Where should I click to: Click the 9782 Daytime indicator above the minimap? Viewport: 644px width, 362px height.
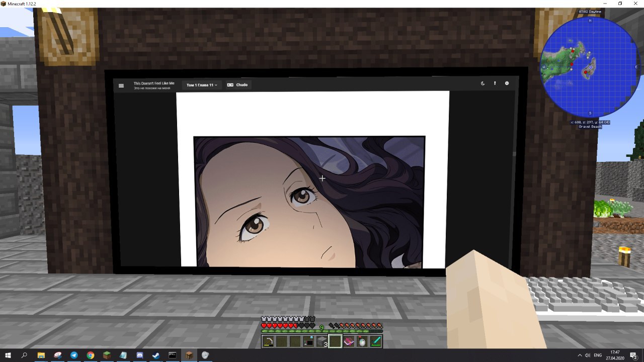pos(590,12)
